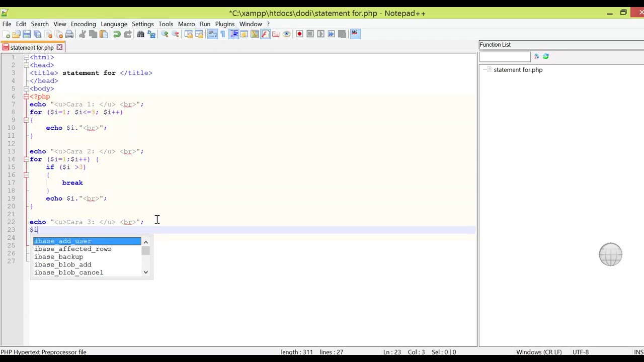The height and width of the screenshot is (362, 644).
Task: Paste from clipboard using toolbar icon
Action: [x=104, y=34]
